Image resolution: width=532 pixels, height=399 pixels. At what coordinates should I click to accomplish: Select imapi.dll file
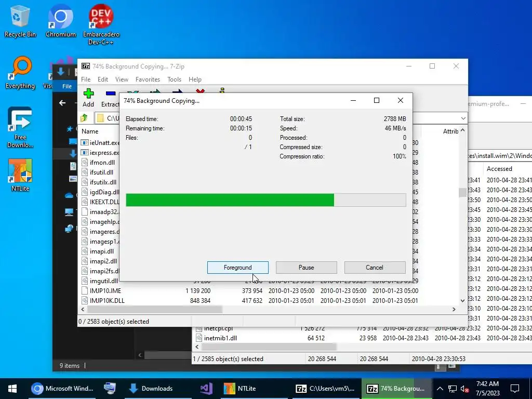(97, 251)
